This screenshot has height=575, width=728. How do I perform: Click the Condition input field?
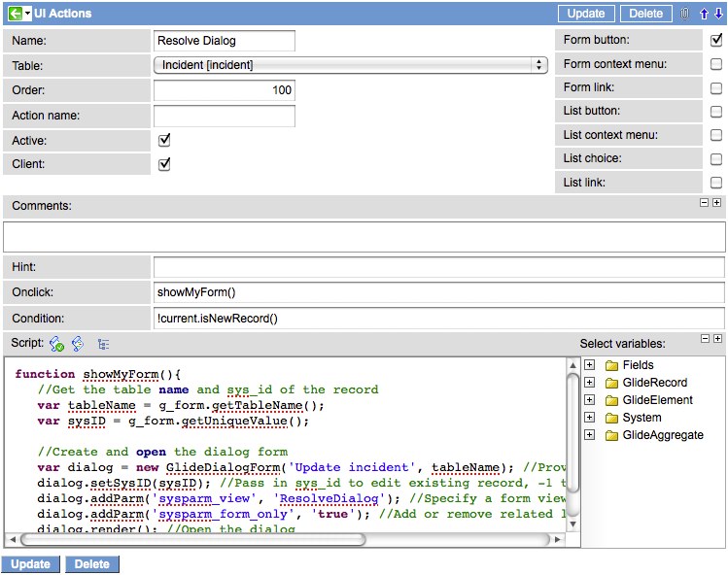[438, 319]
